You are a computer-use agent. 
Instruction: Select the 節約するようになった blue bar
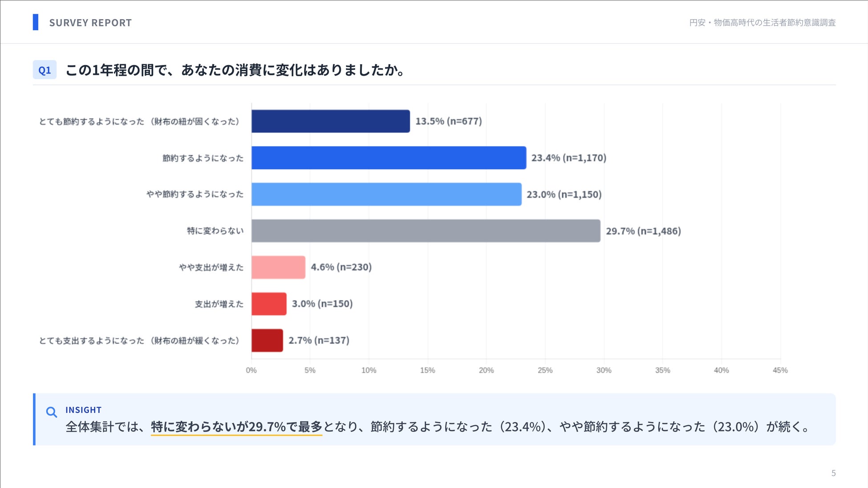click(389, 158)
